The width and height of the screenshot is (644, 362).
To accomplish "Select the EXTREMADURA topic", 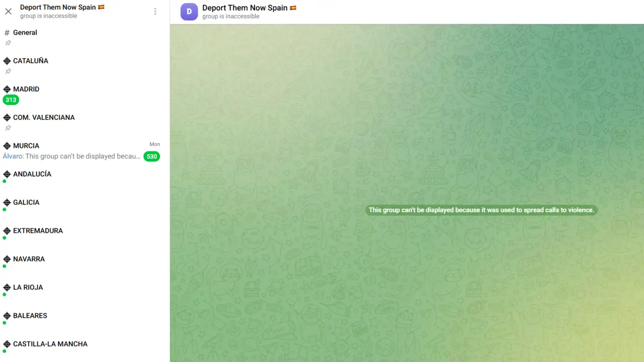I will 38,231.
